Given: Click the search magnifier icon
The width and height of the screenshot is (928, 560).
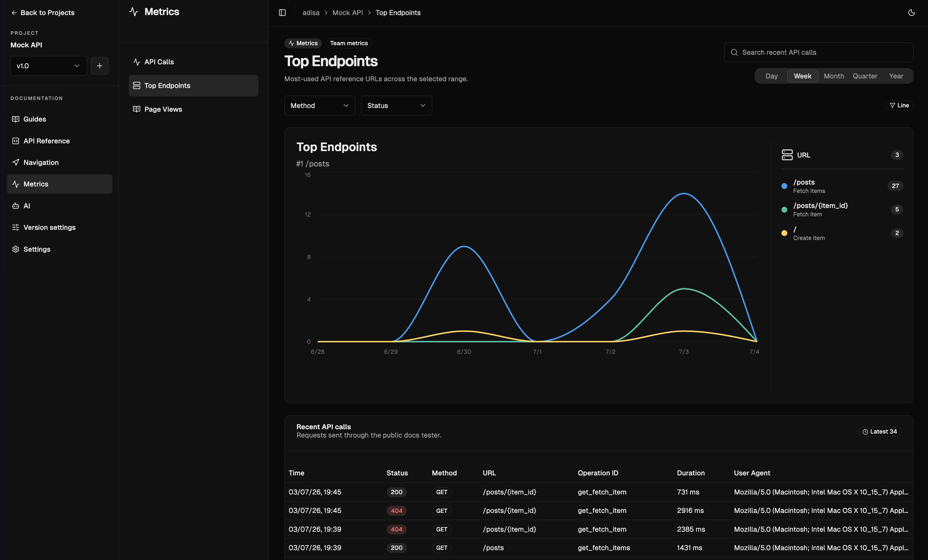Looking at the screenshot, I should tap(734, 52).
